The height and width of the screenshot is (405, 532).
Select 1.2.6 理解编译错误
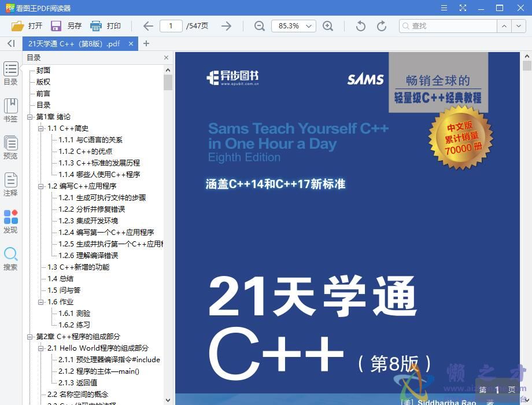[x=88, y=255]
